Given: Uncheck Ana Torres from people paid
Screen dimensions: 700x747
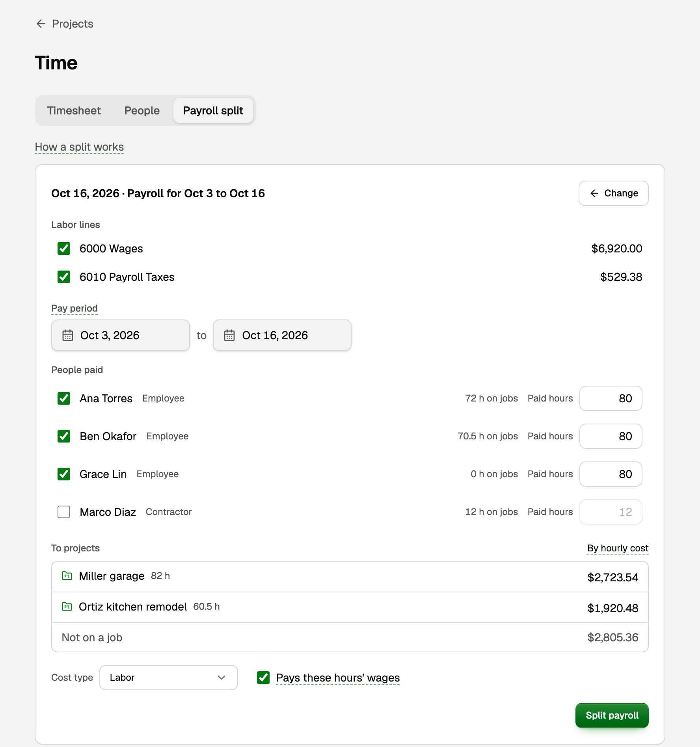Looking at the screenshot, I should [64, 398].
